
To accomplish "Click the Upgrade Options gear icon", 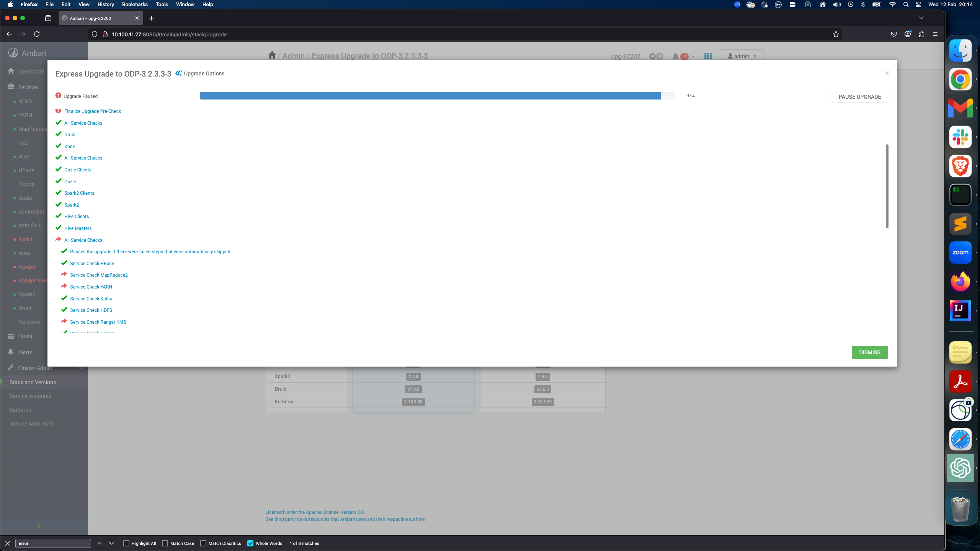I will pos(178,73).
